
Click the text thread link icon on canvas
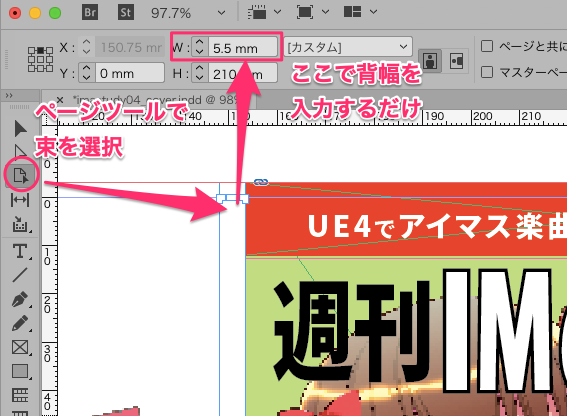pos(261,182)
